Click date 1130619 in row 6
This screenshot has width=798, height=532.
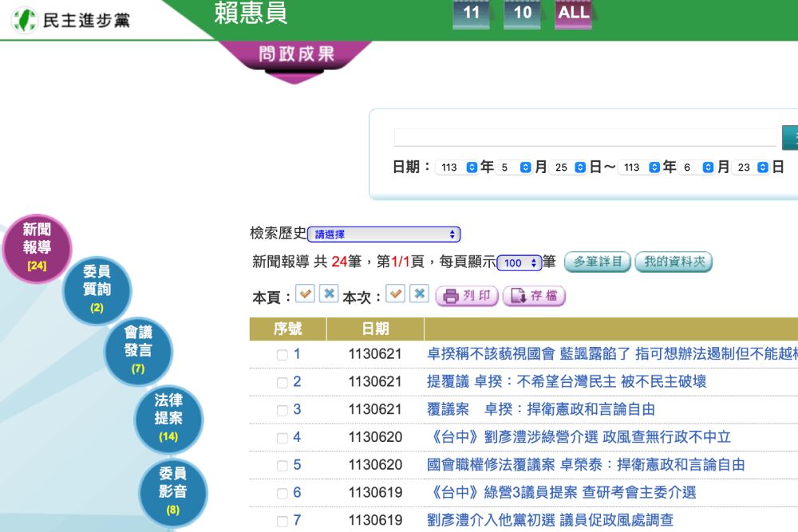point(375,492)
